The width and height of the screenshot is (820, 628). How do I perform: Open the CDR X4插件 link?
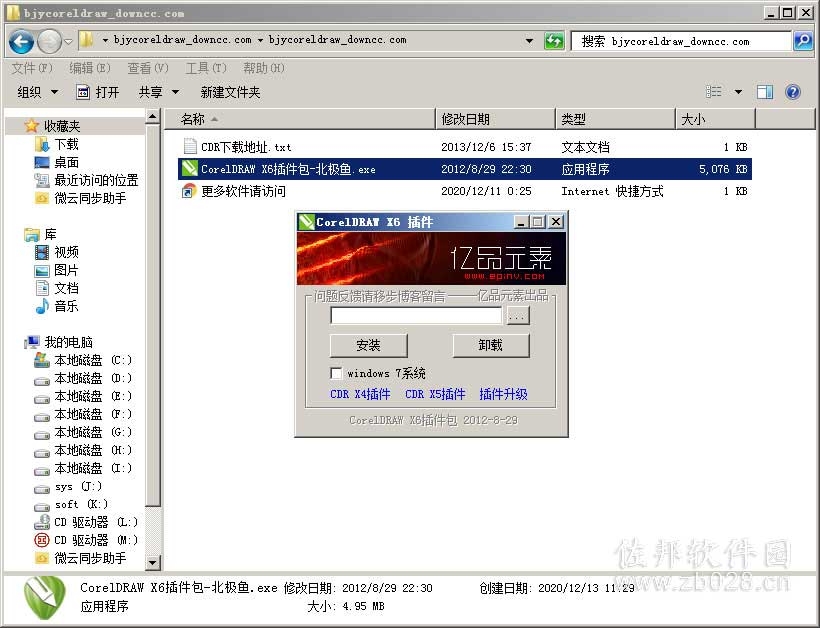[x=360, y=394]
